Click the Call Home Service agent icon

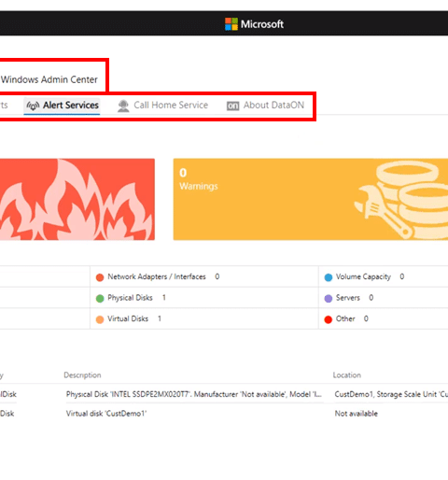(x=123, y=106)
